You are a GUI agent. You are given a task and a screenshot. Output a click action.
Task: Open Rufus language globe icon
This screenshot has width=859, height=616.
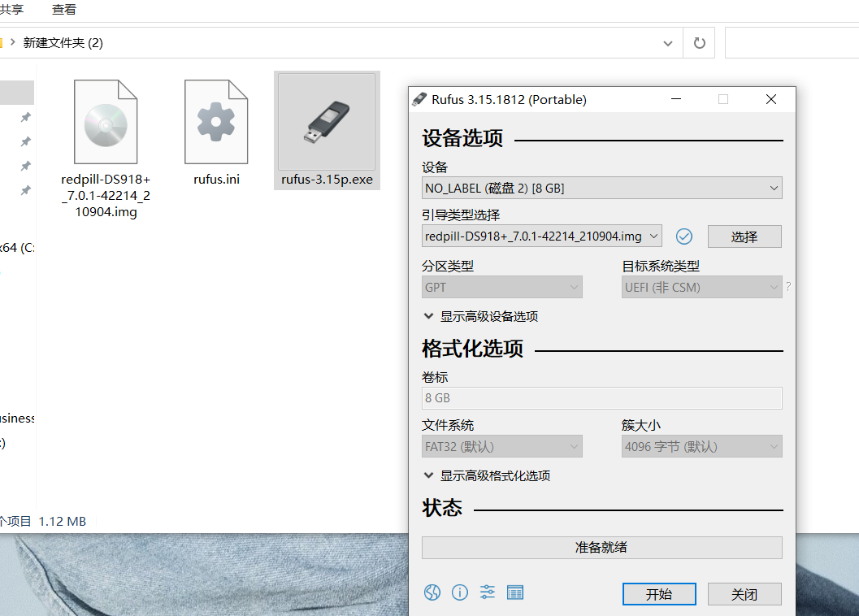(432, 592)
